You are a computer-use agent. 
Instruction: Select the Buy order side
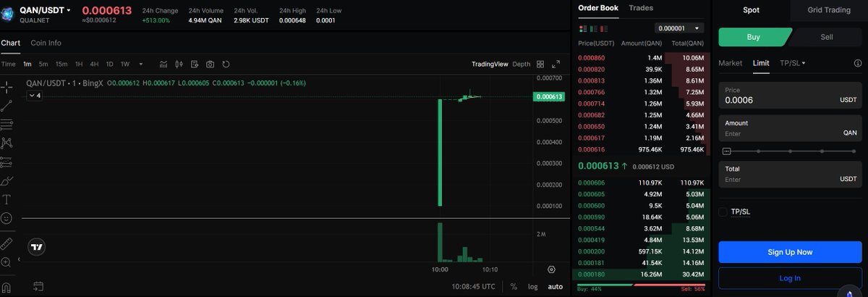click(x=753, y=37)
